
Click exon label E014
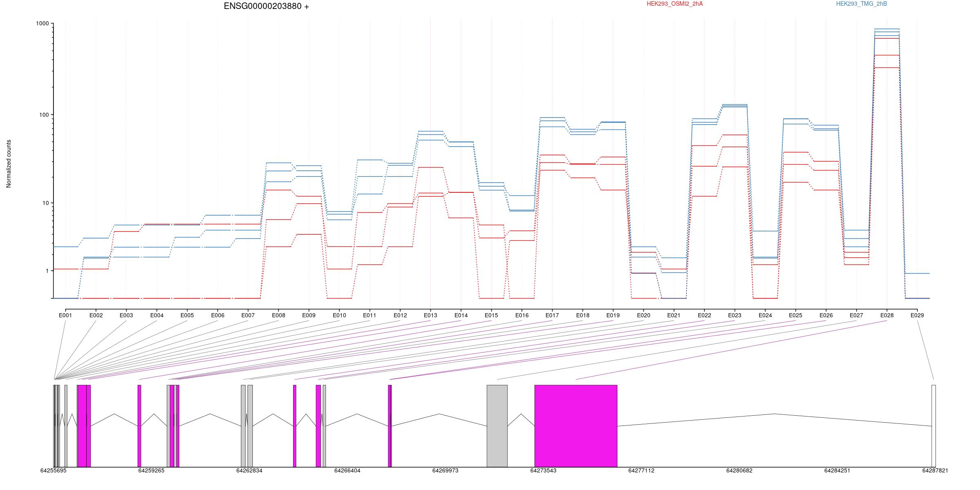(461, 315)
